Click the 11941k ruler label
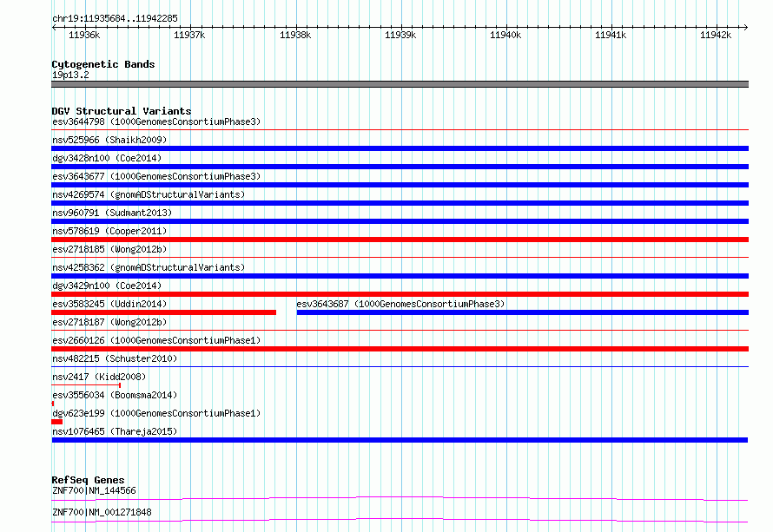The height and width of the screenshot is (532, 773). 611,35
